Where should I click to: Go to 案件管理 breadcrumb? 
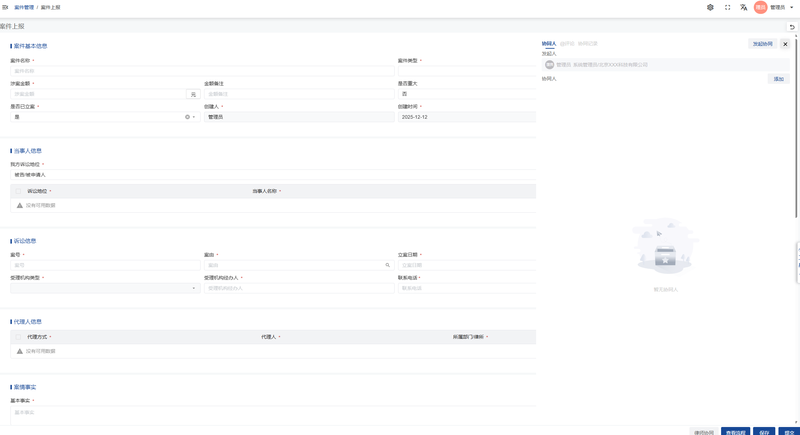point(24,8)
